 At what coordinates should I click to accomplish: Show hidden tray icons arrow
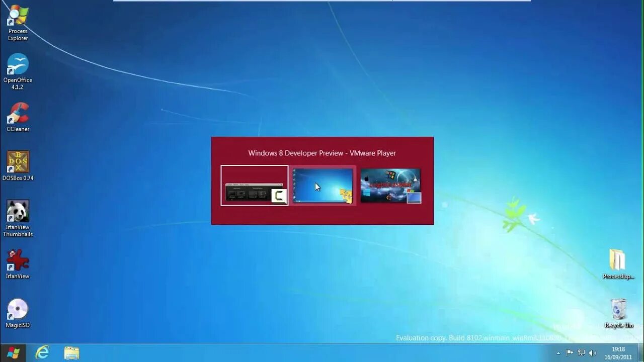[558, 353]
